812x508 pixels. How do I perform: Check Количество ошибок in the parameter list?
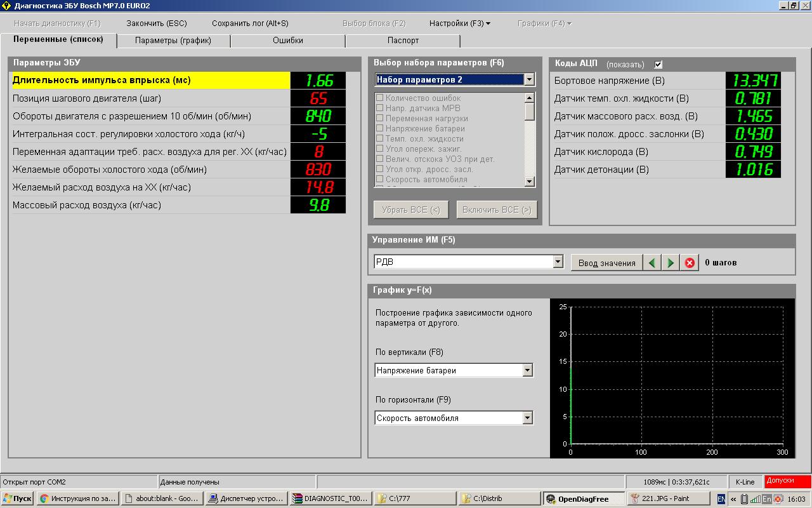(379, 98)
